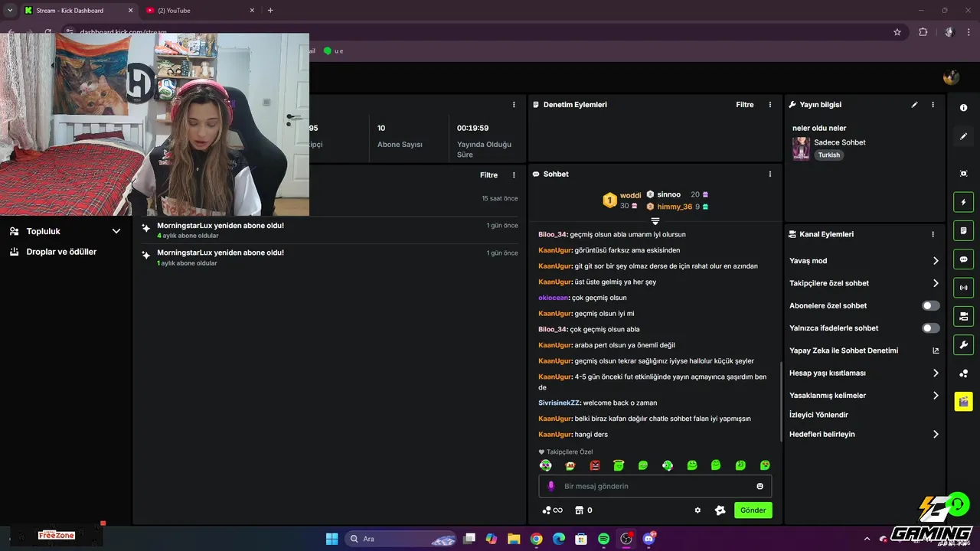This screenshot has width=980, height=551.
Task: Click the yellow clapperboard clip icon
Action: click(963, 401)
